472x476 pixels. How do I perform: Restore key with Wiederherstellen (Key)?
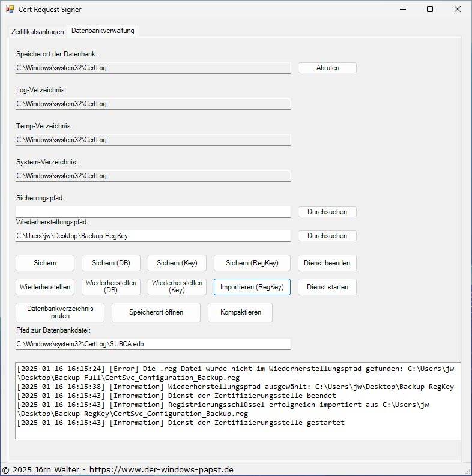pyautogui.click(x=177, y=287)
